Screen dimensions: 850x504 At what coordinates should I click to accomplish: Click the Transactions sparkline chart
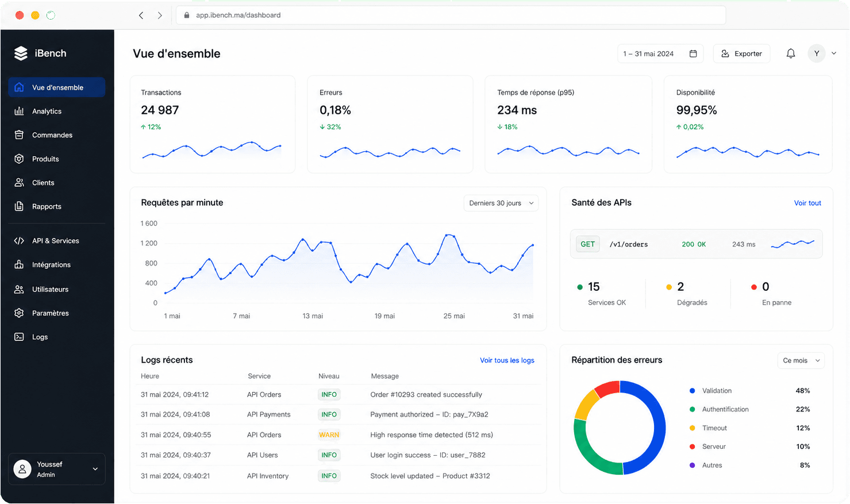point(212,150)
